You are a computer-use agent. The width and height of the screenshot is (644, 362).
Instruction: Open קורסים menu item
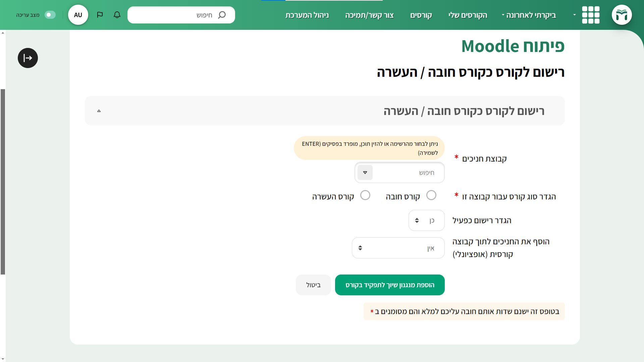(421, 15)
